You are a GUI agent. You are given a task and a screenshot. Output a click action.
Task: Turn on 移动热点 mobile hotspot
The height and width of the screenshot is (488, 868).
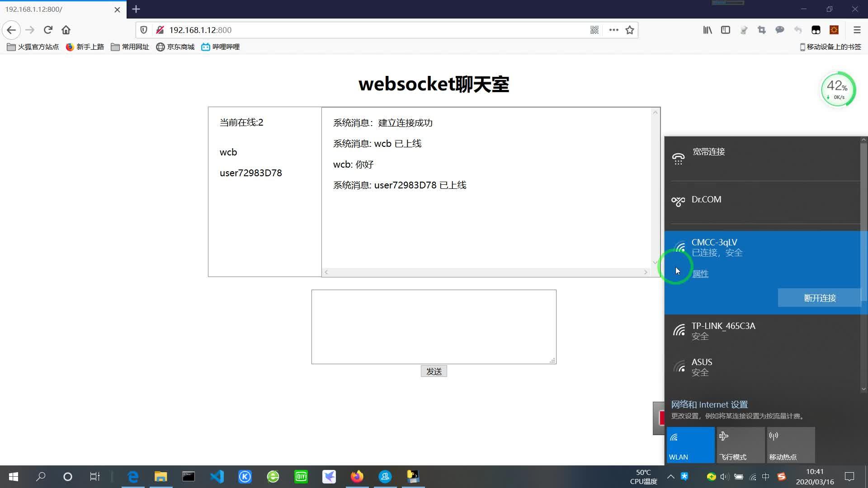(790, 445)
